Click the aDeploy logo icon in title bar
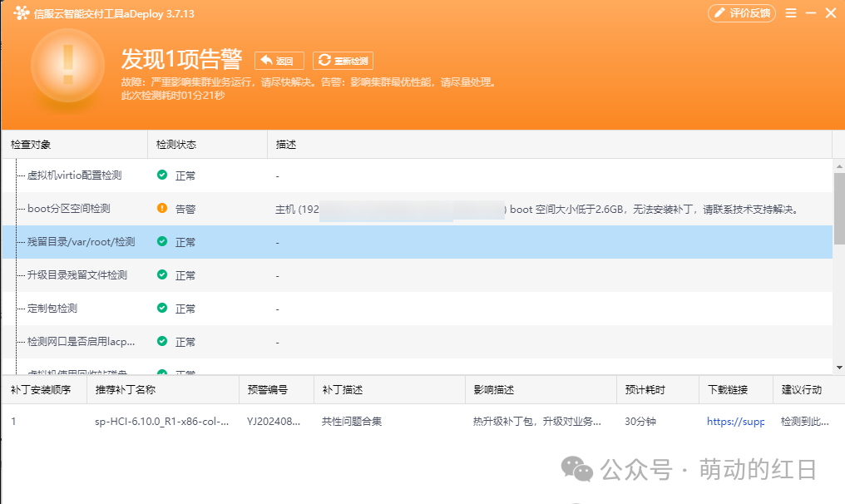The height and width of the screenshot is (504, 845). pos(22,13)
